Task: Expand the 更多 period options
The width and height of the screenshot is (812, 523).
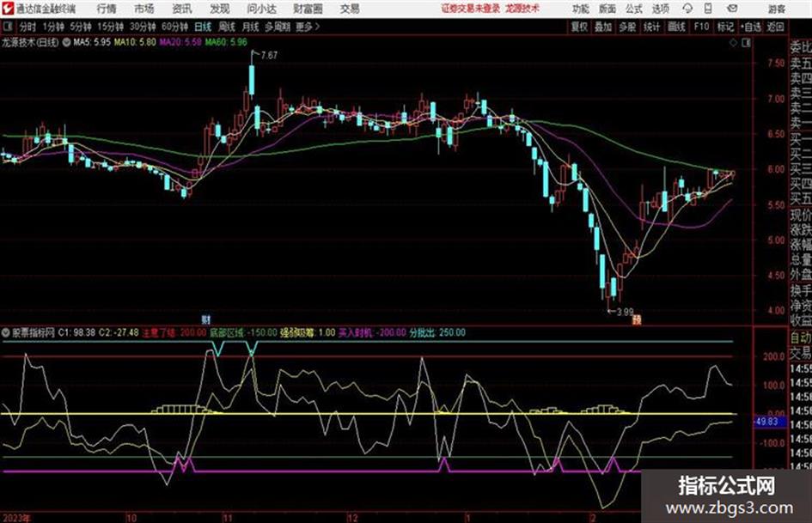Action: tap(308, 27)
